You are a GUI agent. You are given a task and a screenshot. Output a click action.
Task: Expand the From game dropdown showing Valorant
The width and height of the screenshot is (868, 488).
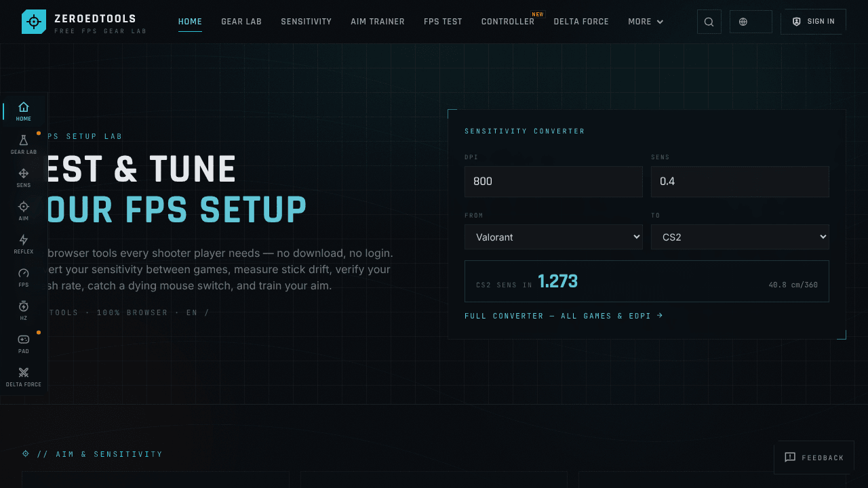[x=553, y=237]
